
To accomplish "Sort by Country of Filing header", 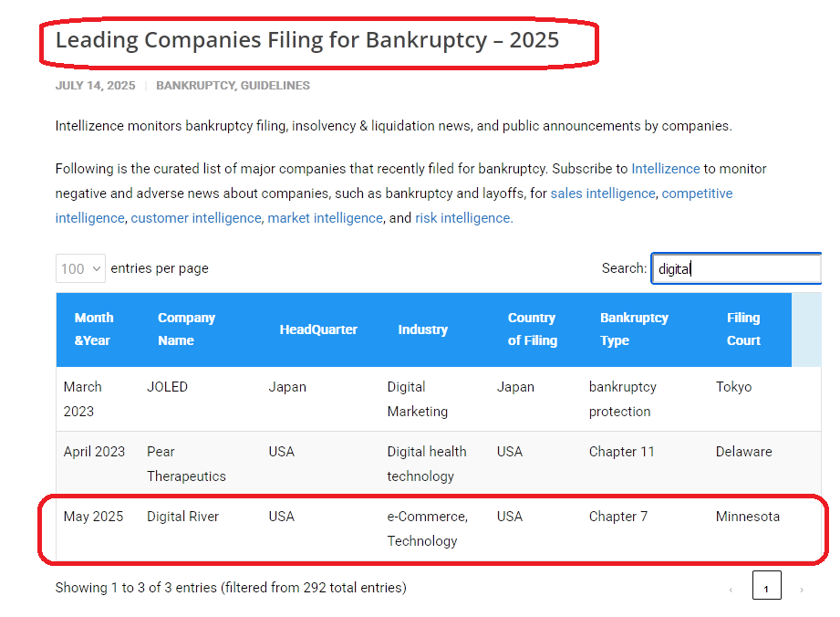I will coord(532,329).
